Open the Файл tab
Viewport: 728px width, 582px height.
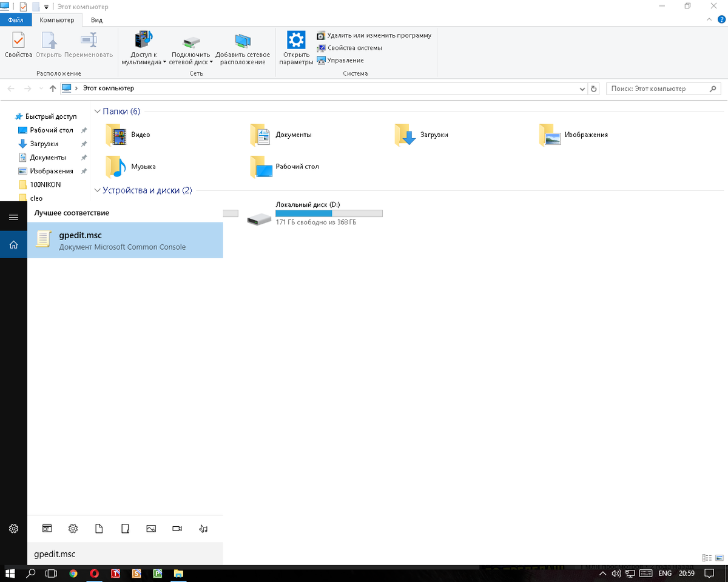[16, 20]
